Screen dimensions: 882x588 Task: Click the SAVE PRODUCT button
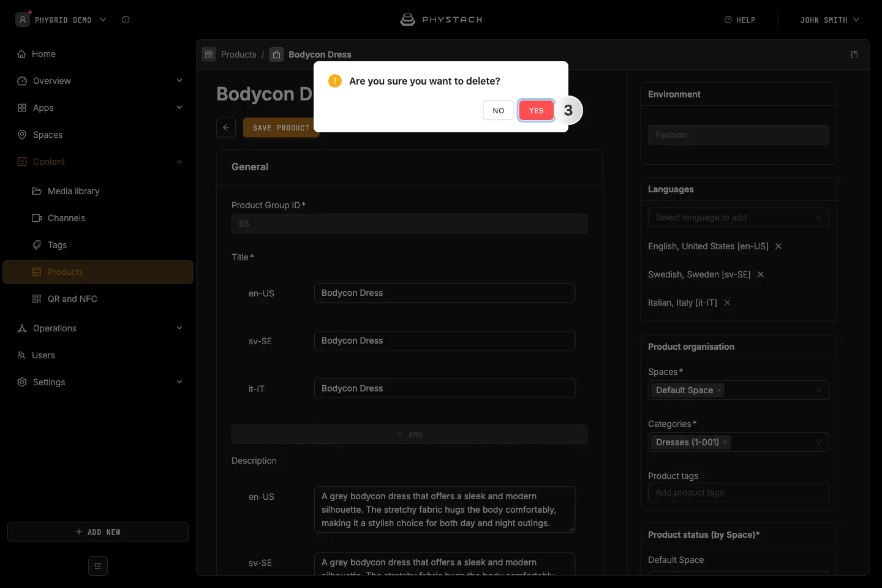pyautogui.click(x=281, y=127)
